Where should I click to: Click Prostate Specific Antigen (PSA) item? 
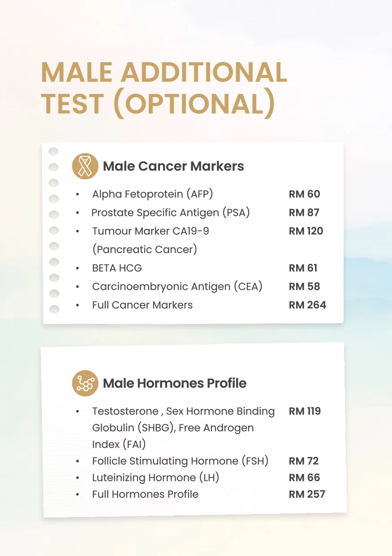tap(170, 213)
